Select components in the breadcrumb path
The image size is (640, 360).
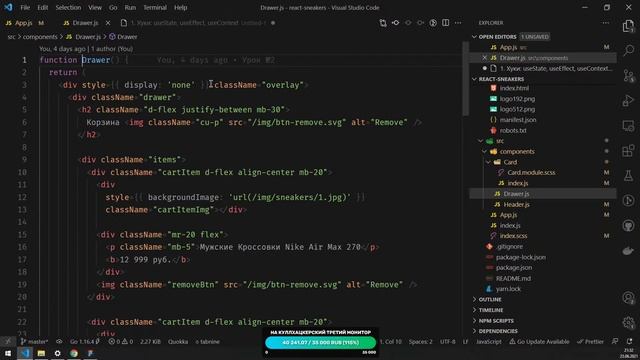[40, 37]
